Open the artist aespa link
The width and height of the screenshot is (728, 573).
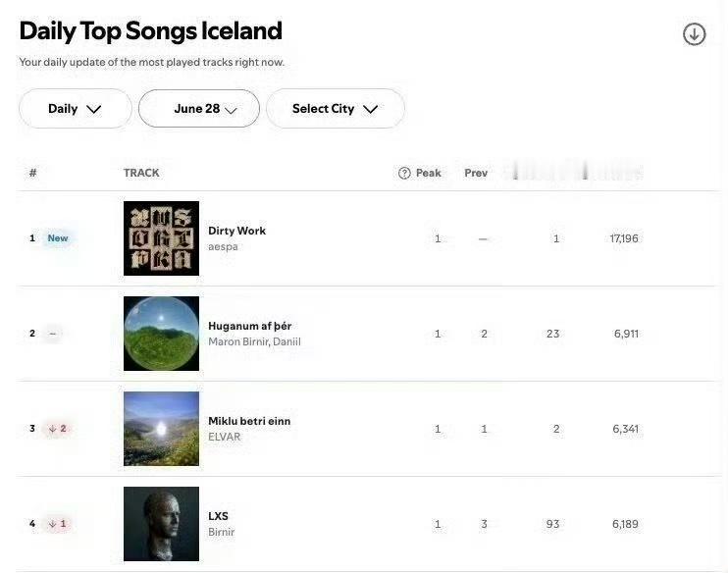223,247
